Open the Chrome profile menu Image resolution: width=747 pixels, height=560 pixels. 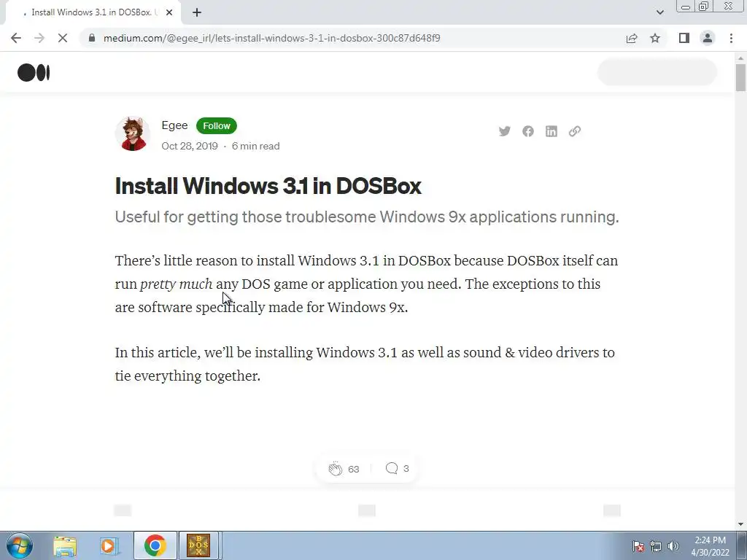click(x=708, y=38)
